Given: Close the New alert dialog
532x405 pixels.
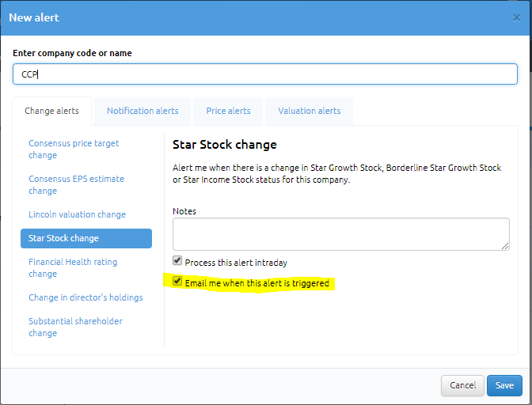Looking at the screenshot, I should coord(516,17).
